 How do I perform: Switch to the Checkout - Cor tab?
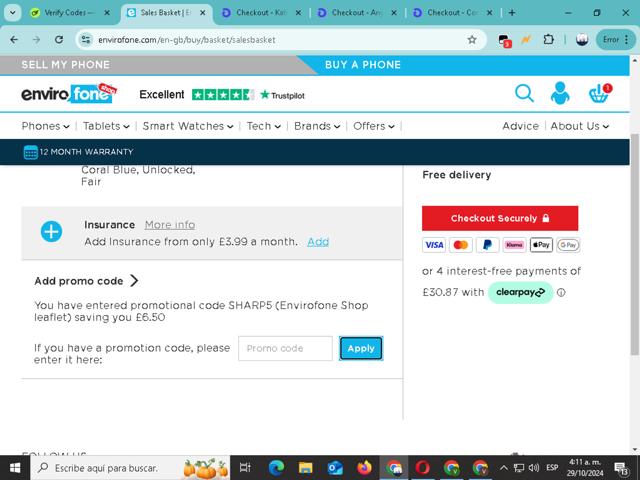(x=453, y=13)
